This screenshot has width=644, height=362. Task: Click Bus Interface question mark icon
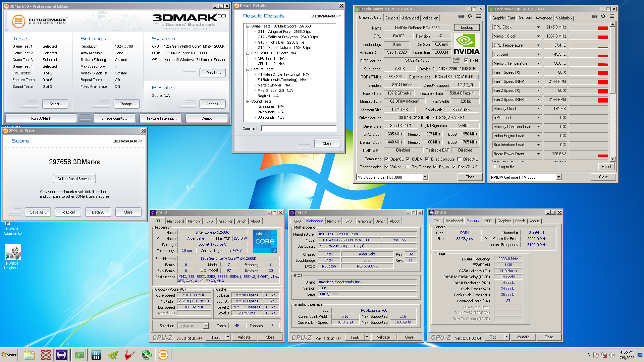point(478,77)
